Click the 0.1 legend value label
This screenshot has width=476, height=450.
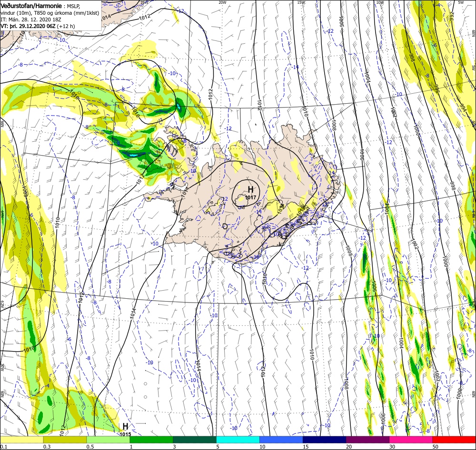[x=3, y=447]
